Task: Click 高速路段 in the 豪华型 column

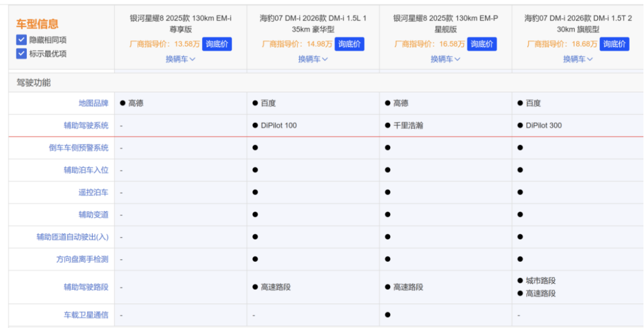Action: pyautogui.click(x=275, y=287)
